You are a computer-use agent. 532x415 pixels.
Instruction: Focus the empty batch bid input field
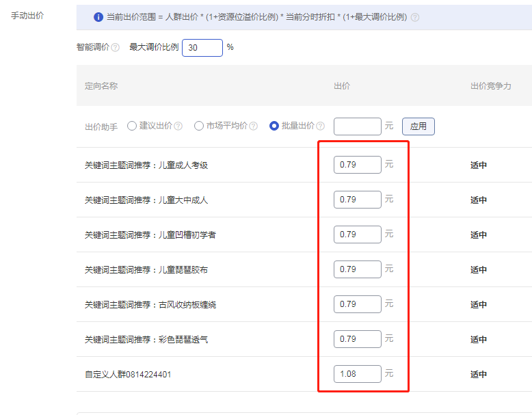(x=357, y=126)
